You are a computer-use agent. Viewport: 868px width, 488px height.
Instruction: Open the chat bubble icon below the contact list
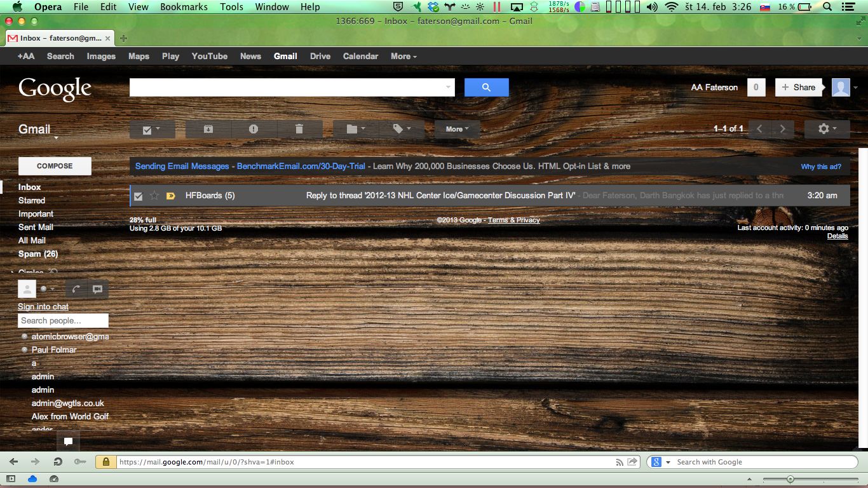[x=68, y=441]
